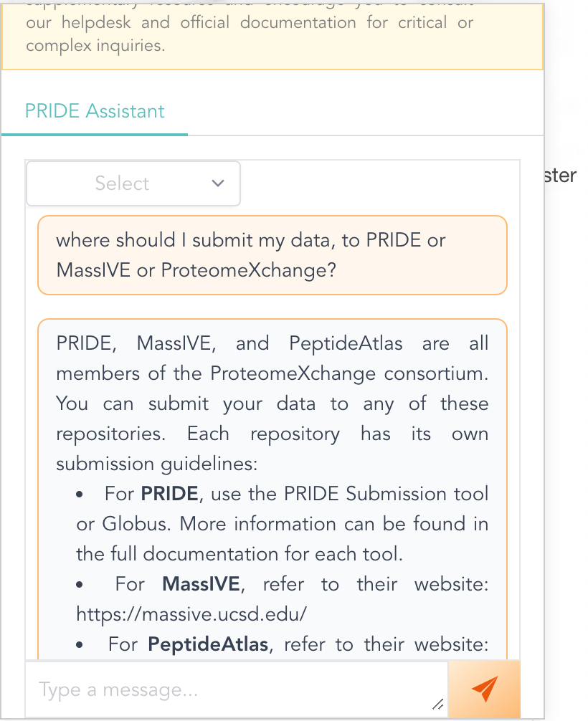Open the massive.ucsd.edu website link

tap(191, 614)
